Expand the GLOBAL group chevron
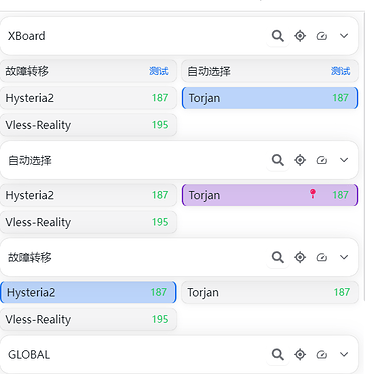This screenshot has width=365, height=374. coord(344,354)
